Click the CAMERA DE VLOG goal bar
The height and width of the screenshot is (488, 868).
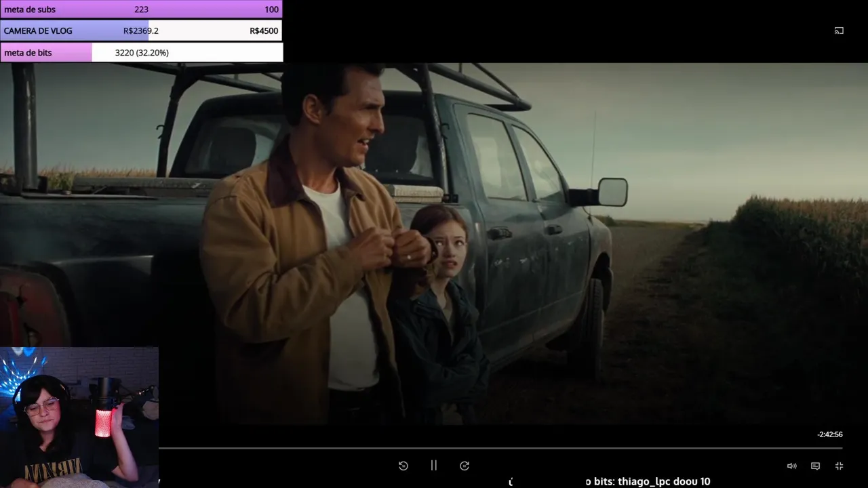pyautogui.click(x=141, y=30)
